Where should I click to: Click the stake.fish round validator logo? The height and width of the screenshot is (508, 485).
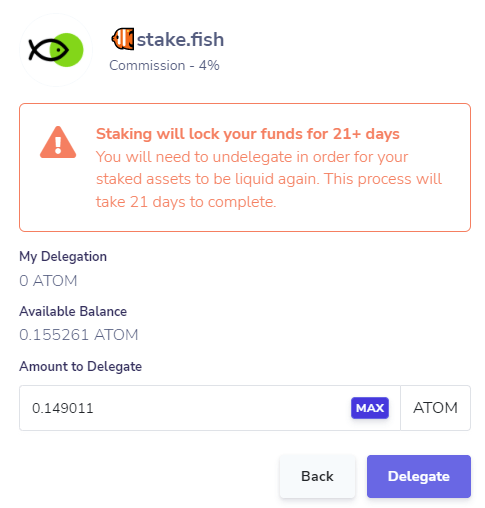tap(56, 50)
